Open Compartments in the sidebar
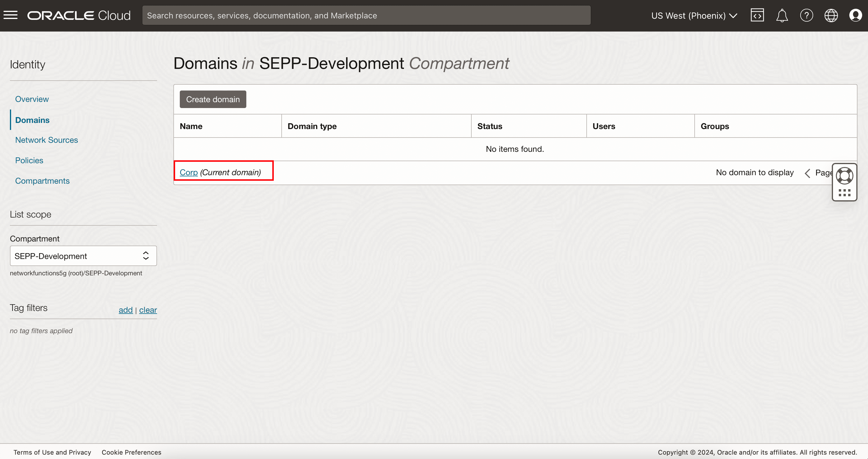The height and width of the screenshot is (459, 868). point(42,181)
